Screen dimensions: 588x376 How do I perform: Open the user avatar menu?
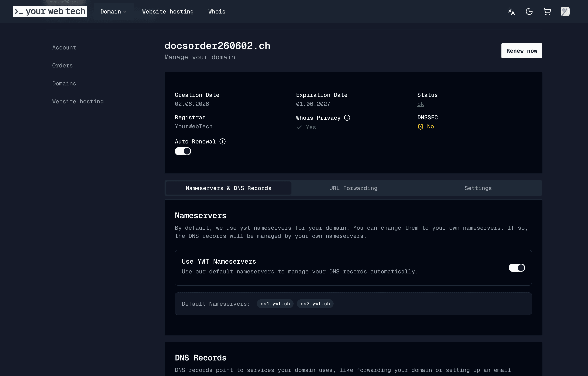coord(565,11)
